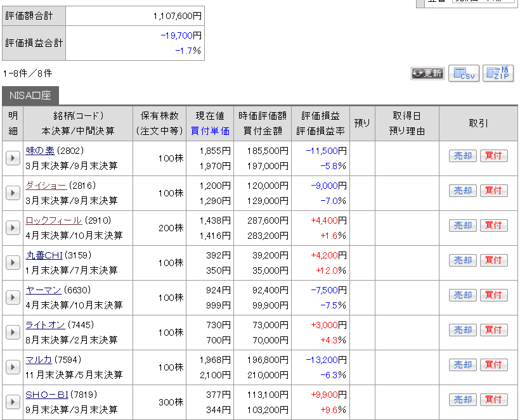
Task: Click the 更新 refresh button
Action: tap(427, 73)
